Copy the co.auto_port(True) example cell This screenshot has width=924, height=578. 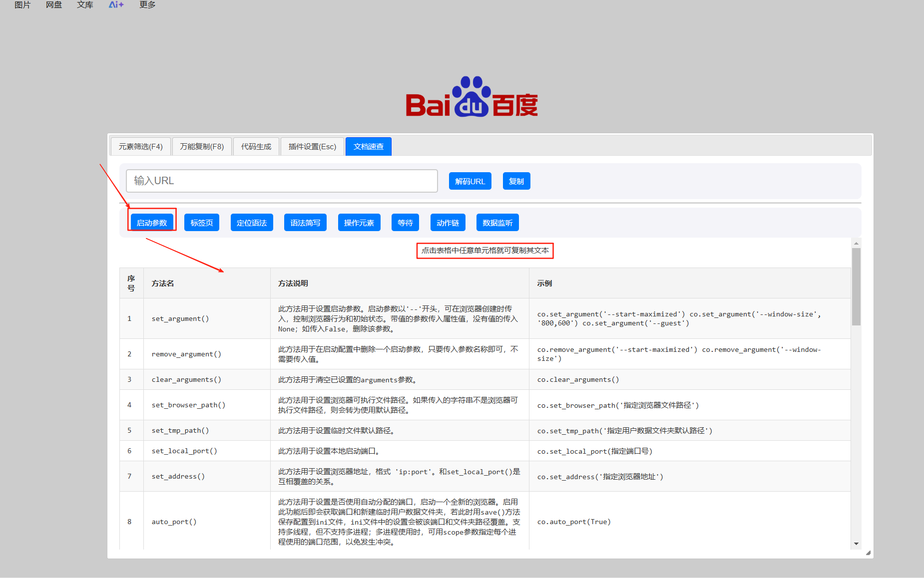tap(690, 521)
